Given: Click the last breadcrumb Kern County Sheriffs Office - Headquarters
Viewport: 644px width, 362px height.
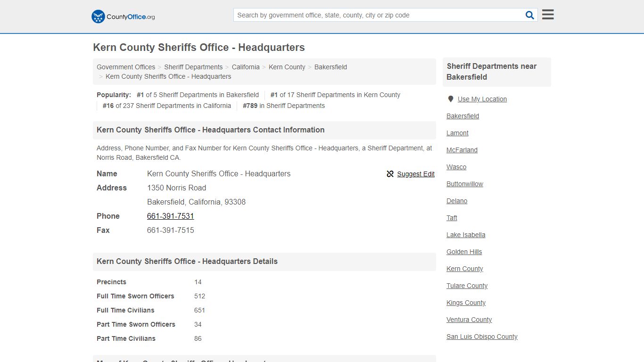Looking at the screenshot, I should click(x=168, y=76).
